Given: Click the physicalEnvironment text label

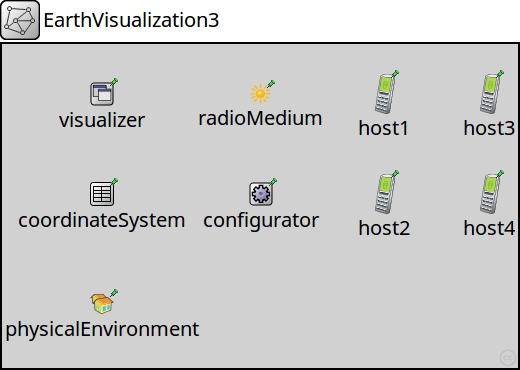Looking at the screenshot, I should point(102,330).
